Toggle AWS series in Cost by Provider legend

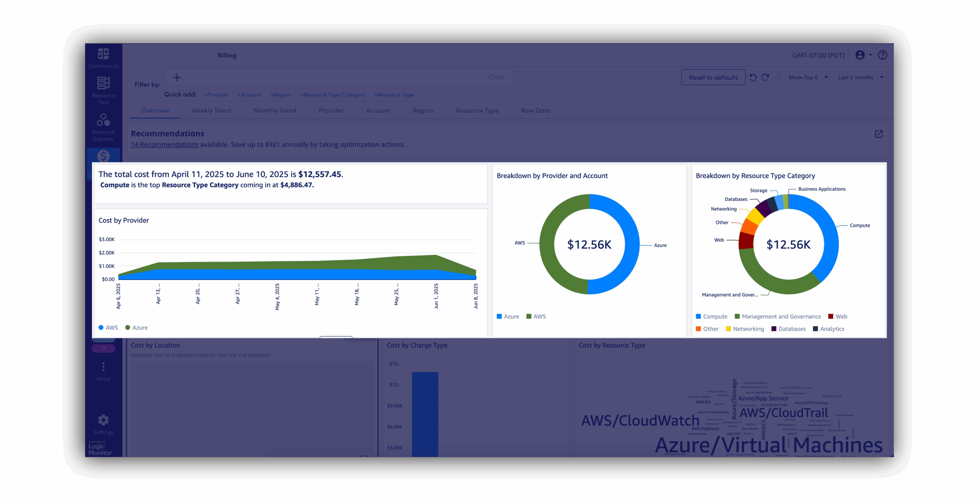tap(108, 328)
